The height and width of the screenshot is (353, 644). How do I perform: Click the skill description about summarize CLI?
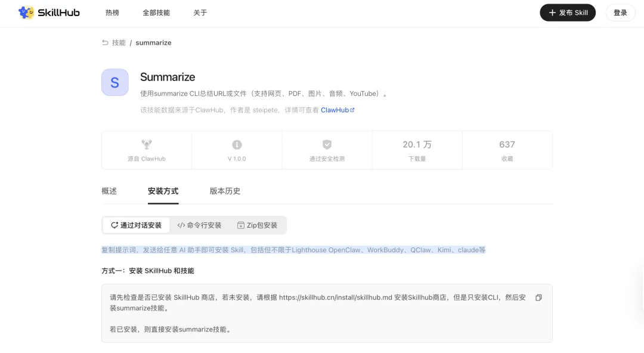click(264, 94)
